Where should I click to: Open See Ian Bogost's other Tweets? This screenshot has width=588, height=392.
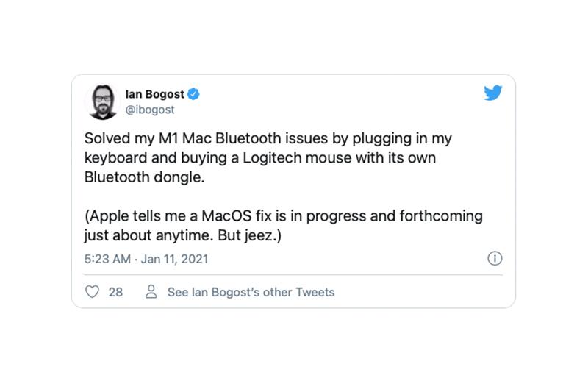pos(251,292)
